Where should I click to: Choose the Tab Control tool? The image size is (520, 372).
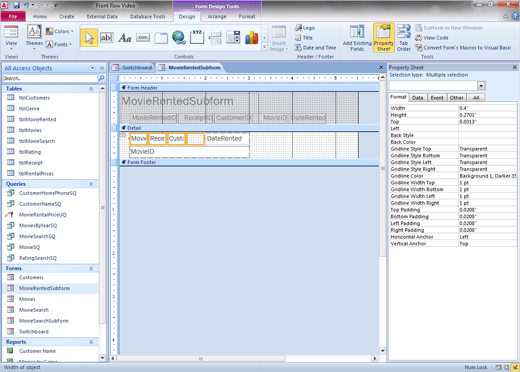(161, 38)
